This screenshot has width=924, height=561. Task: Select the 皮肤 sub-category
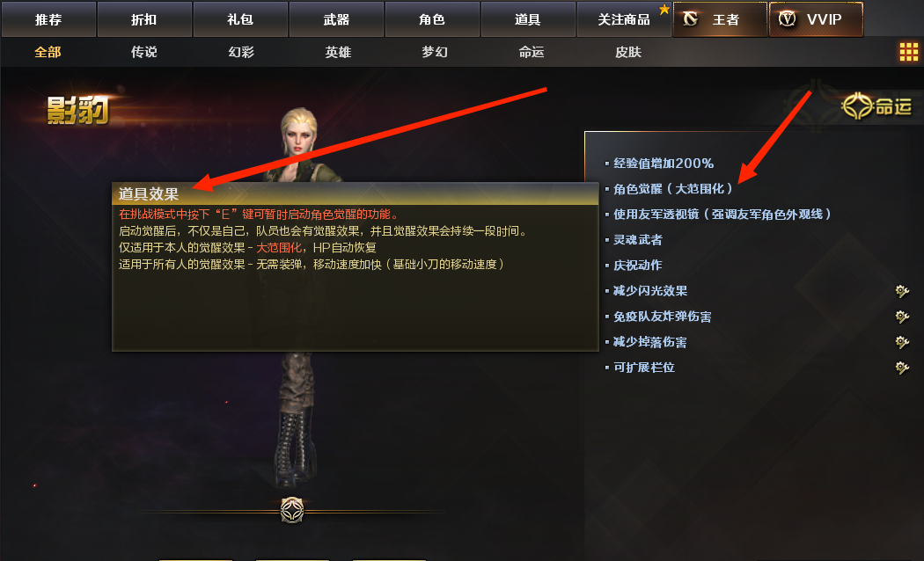point(627,52)
